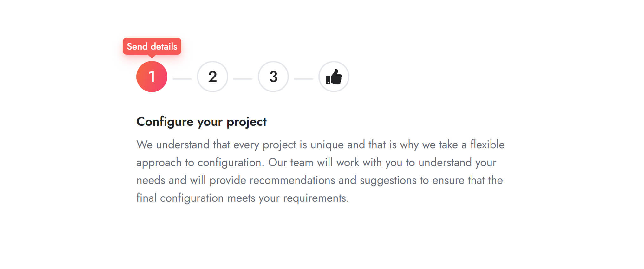Viewport: 644px width, 269px height.
Task: Click "Our team" in the description
Action: (x=290, y=163)
